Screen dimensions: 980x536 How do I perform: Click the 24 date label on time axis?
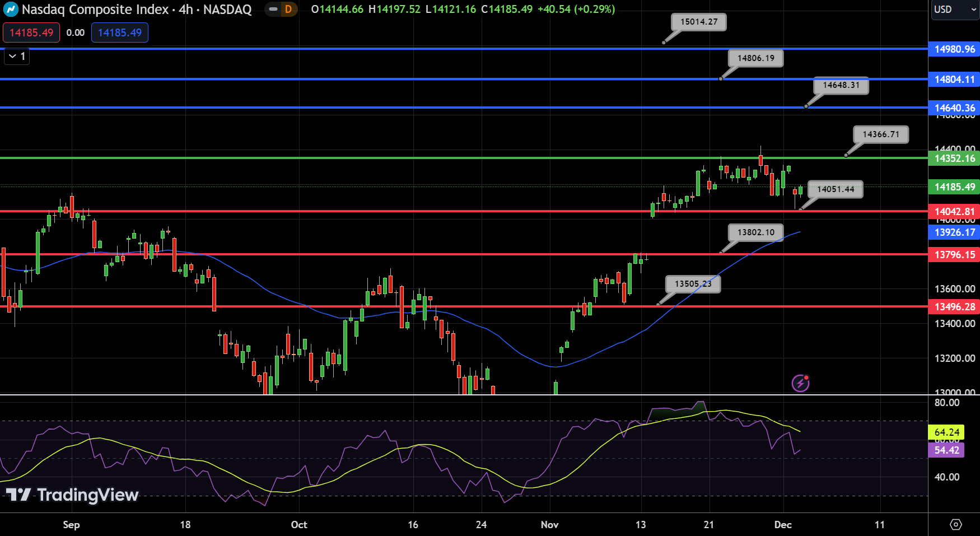(x=481, y=525)
